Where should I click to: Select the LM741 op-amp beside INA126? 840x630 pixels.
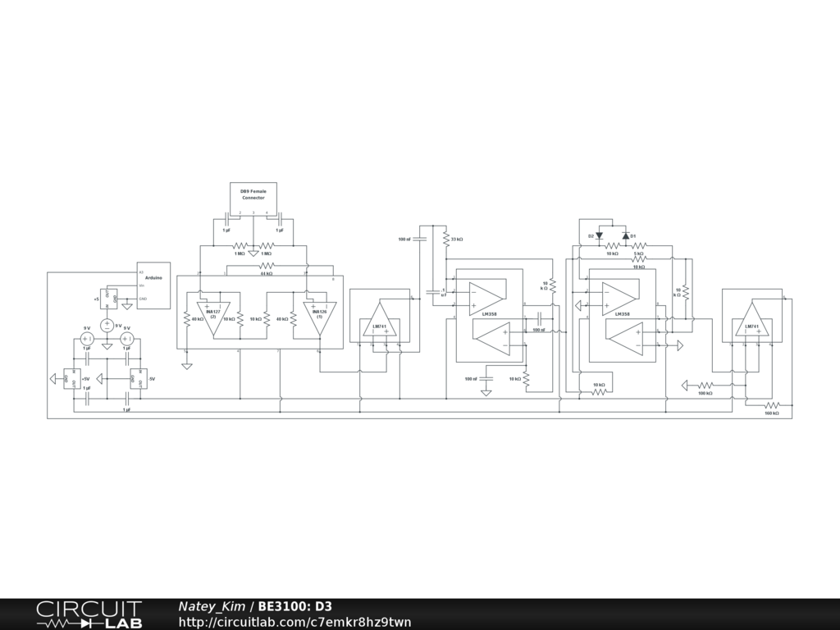click(x=380, y=320)
